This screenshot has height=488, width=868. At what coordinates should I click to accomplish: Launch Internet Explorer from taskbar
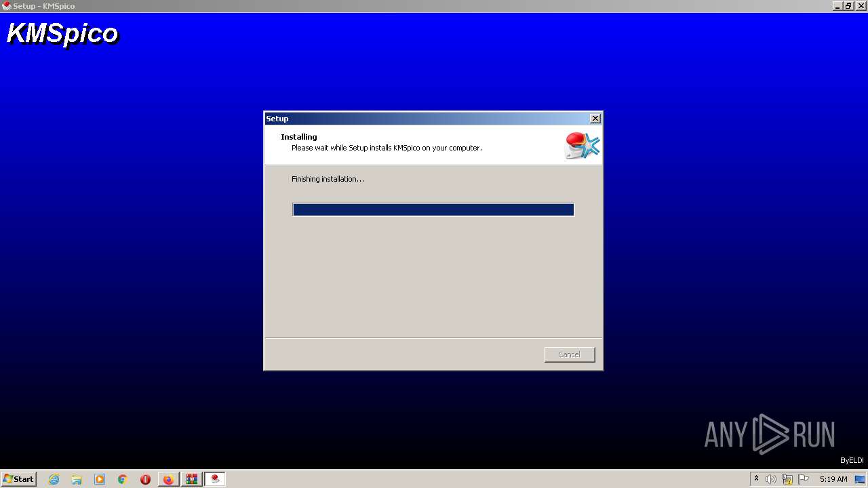(54, 479)
